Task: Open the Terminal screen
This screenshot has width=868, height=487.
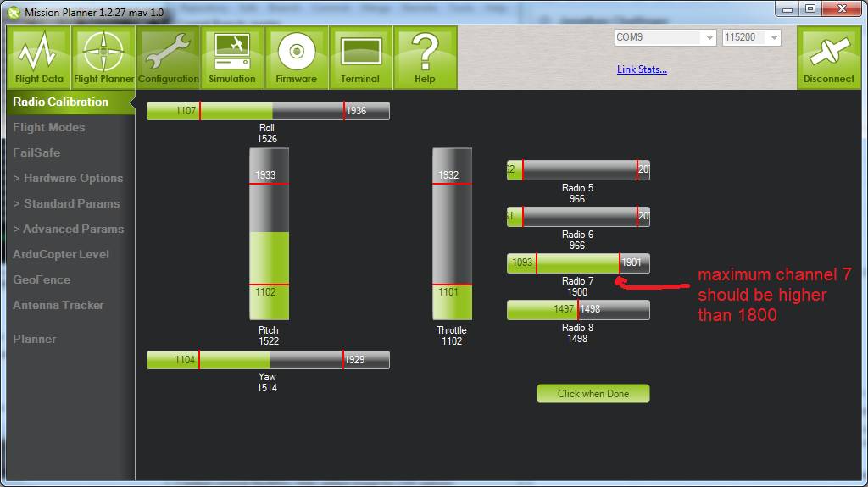Action: (x=360, y=58)
